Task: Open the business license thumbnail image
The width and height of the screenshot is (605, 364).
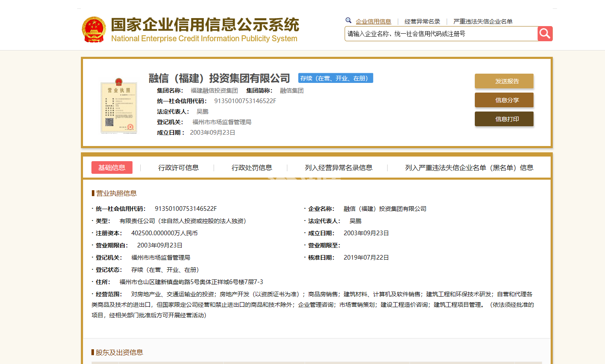Action: (119, 106)
